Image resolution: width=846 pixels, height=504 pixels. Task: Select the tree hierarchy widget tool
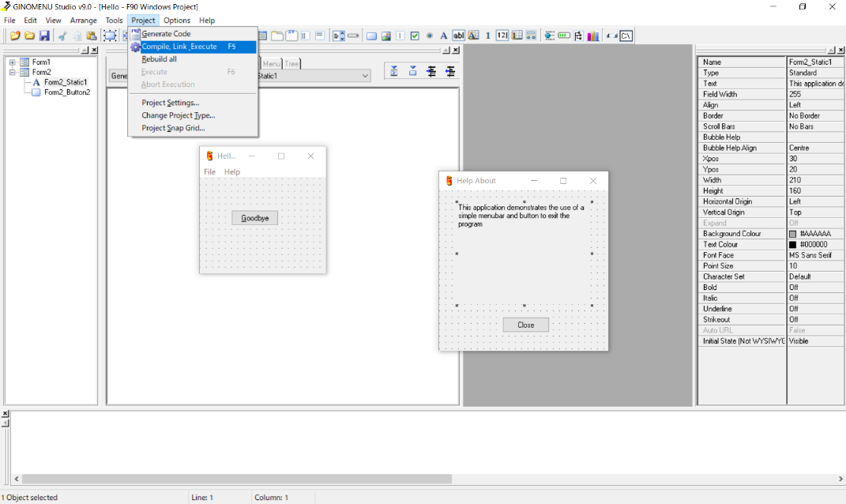pos(578,36)
